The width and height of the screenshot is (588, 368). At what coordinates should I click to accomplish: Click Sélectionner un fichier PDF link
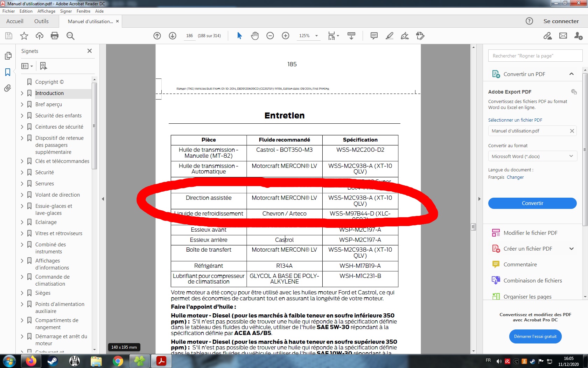click(x=515, y=120)
